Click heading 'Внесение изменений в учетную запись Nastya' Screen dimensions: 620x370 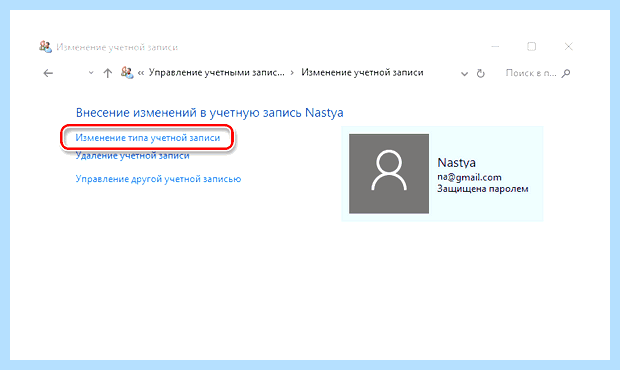[210, 113]
